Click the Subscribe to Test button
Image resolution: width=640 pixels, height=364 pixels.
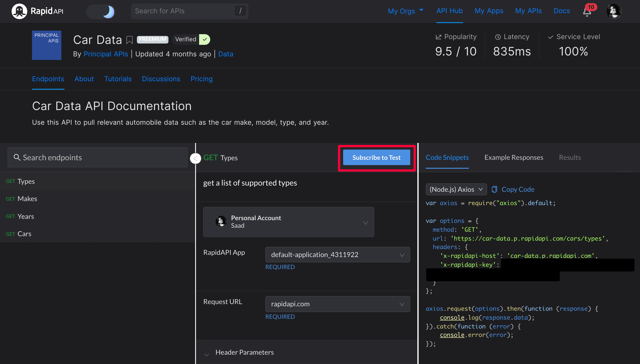(376, 158)
